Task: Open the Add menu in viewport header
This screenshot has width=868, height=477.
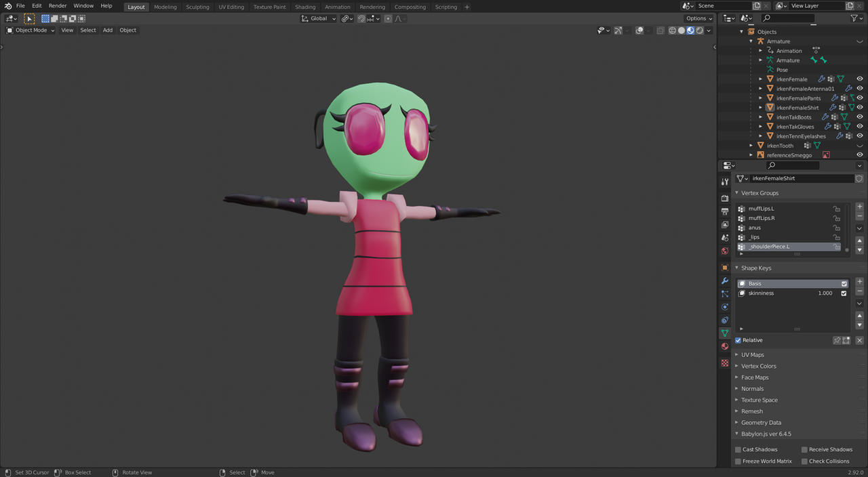Action: coord(108,30)
